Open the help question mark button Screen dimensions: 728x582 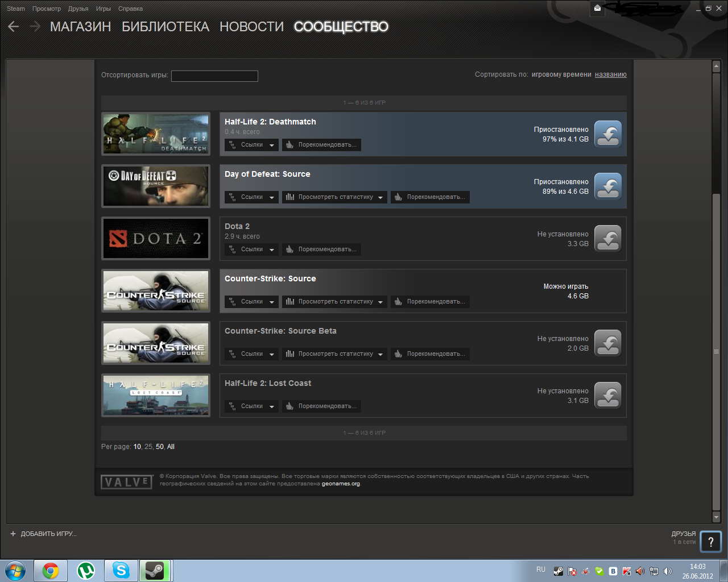[x=710, y=541]
